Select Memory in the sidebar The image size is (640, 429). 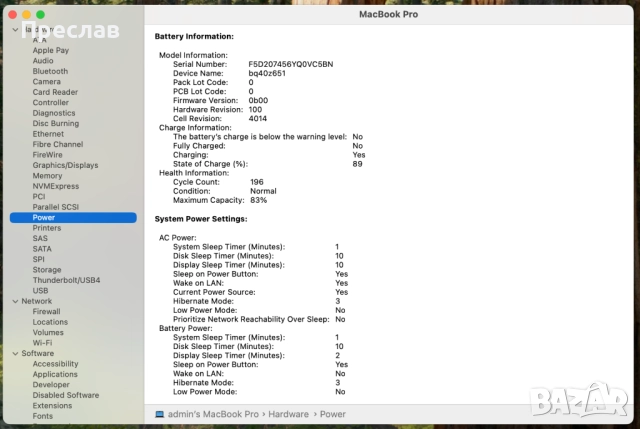tap(47, 176)
